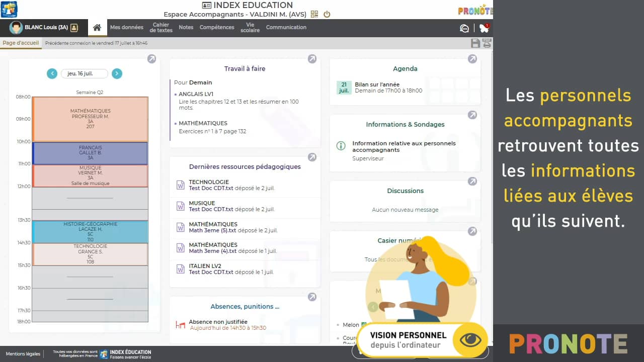Open the Vie scolaire menu
Image resolution: width=644 pixels, height=362 pixels.
click(x=250, y=28)
